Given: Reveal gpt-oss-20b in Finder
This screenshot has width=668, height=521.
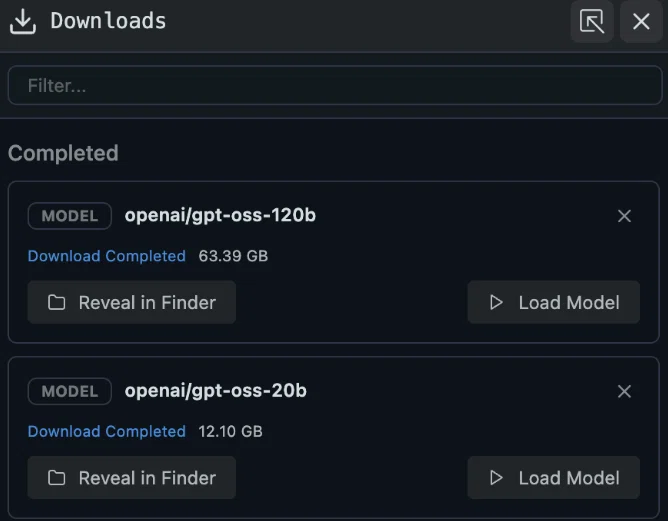Looking at the screenshot, I should [132, 478].
